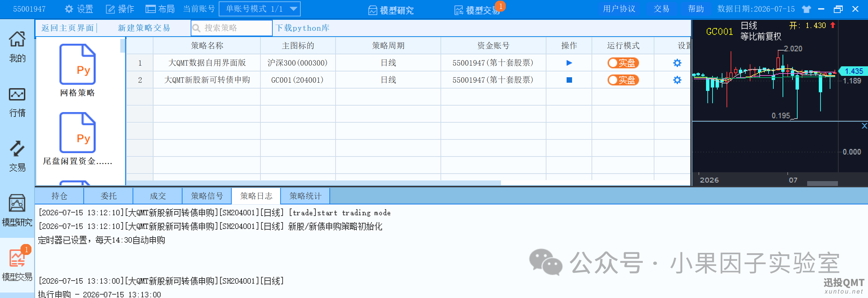Click the chart timeline scrollbar thumb
The height and width of the screenshot is (298, 868).
pyautogui.click(x=822, y=184)
